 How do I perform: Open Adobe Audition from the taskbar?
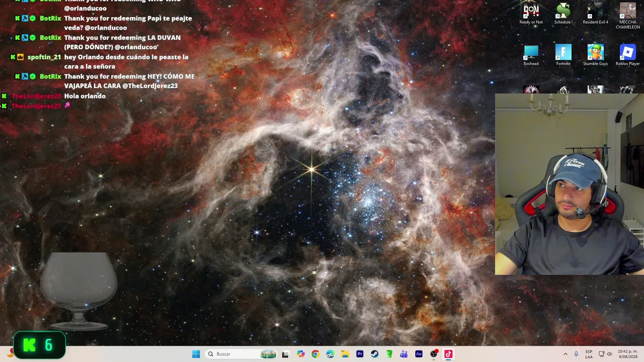click(419, 354)
